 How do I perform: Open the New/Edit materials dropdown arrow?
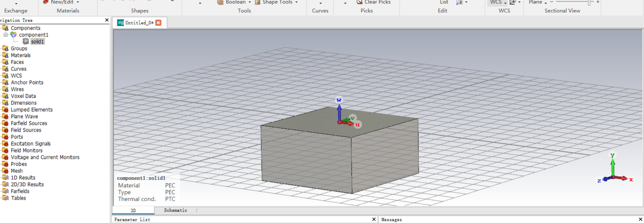pos(78,2)
